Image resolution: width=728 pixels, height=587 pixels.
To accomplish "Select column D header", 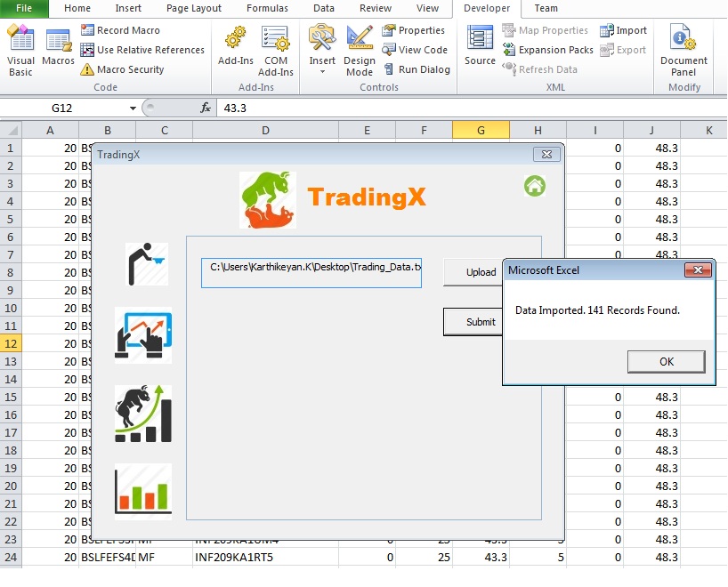I will point(265,131).
